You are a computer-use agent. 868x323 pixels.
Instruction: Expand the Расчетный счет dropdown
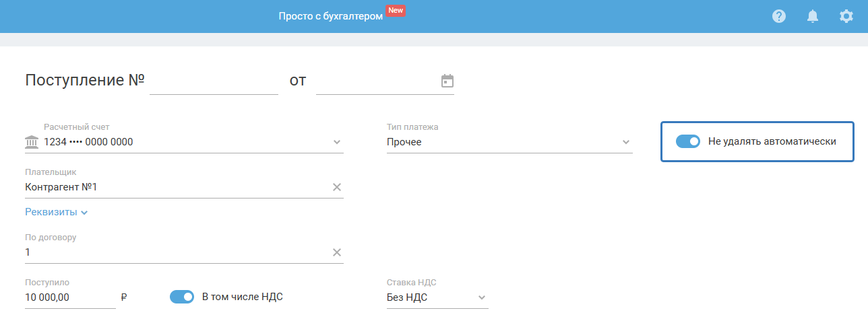tap(337, 142)
